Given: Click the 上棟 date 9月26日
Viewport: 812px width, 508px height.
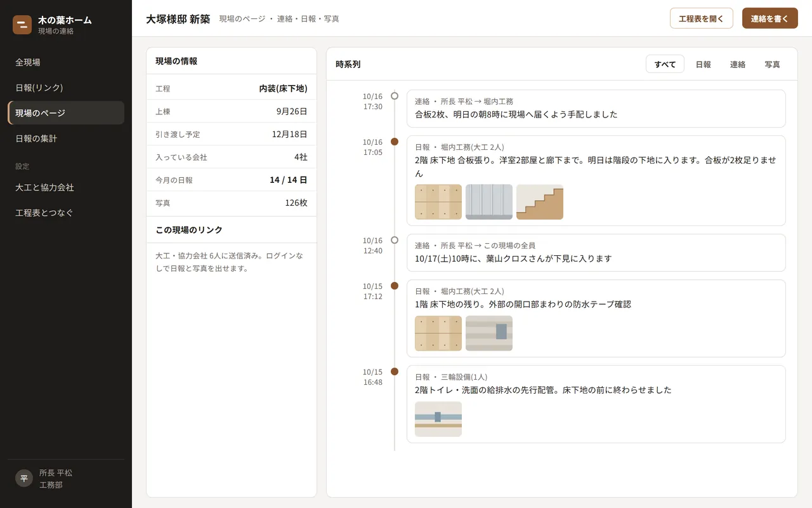Looking at the screenshot, I should [292, 111].
